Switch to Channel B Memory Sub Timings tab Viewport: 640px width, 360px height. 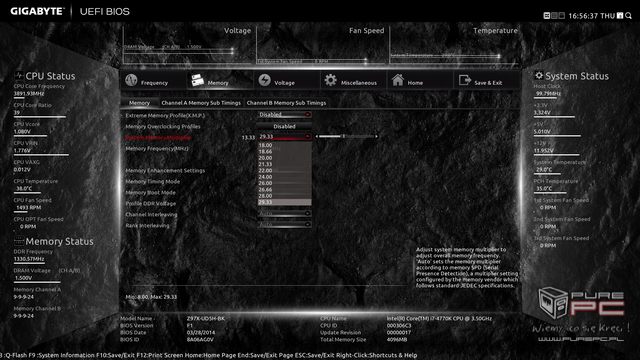pyautogui.click(x=286, y=103)
